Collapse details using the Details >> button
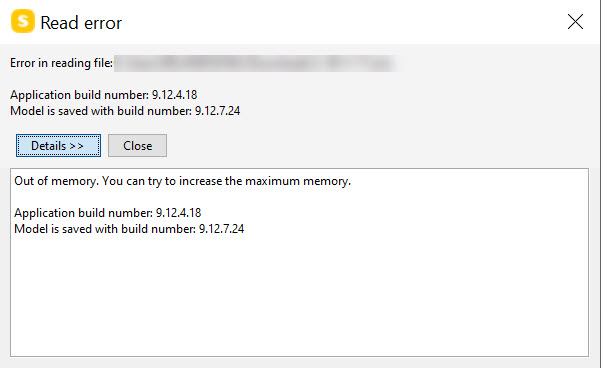The height and width of the screenshot is (368, 601). click(58, 146)
